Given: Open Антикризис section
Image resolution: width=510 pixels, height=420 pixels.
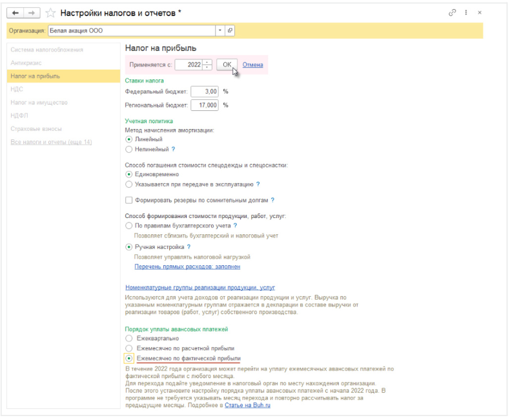Looking at the screenshot, I should point(26,63).
